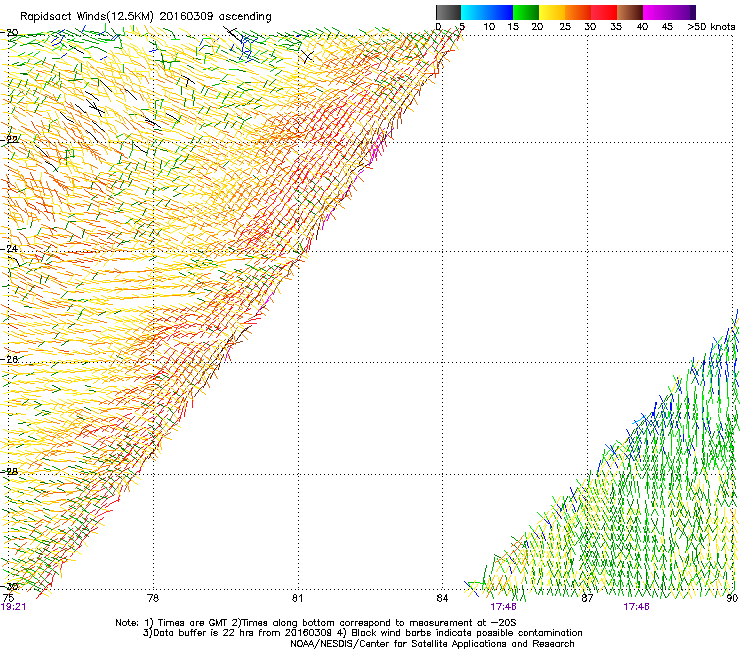
Task: Click the longitude label 78
Action: coord(153,598)
